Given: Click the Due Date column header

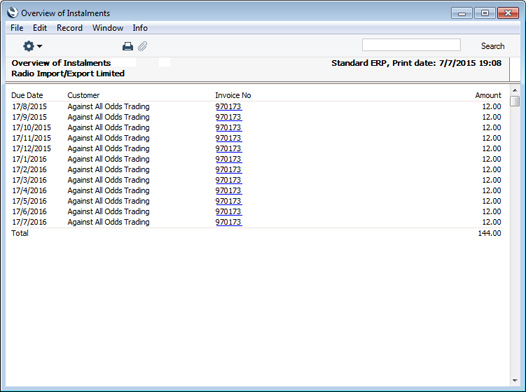Looking at the screenshot, I should tap(27, 95).
